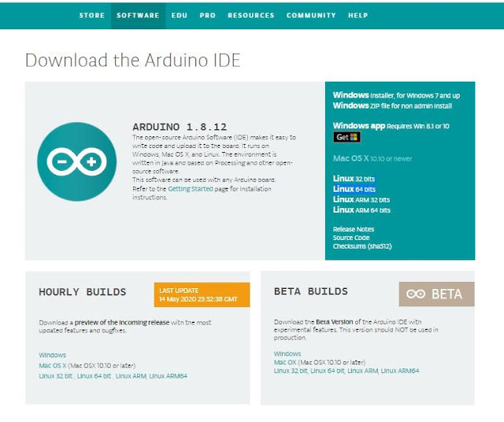The image size is (504, 422).
Task: Click the Arduino infinity logo icon
Action: (76, 162)
